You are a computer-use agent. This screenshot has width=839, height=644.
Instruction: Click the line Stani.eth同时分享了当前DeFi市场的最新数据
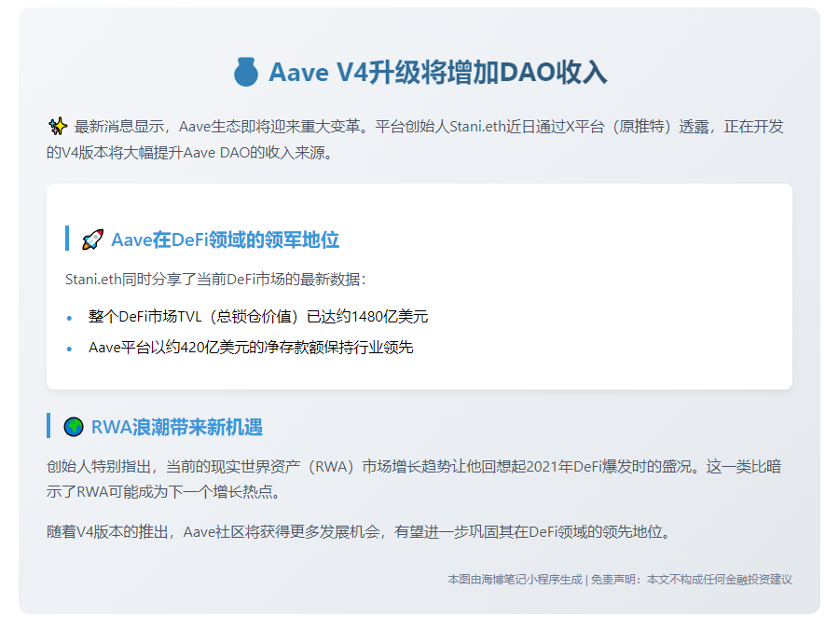215,280
